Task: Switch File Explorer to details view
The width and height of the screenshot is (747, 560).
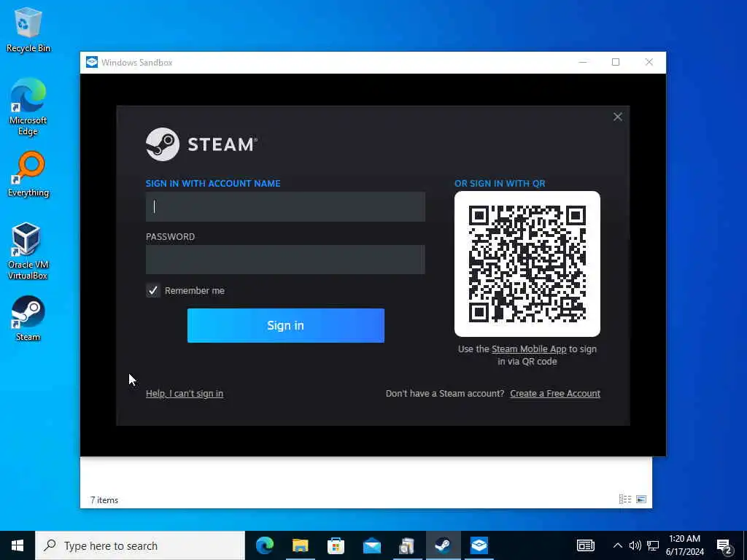Action: click(x=625, y=499)
